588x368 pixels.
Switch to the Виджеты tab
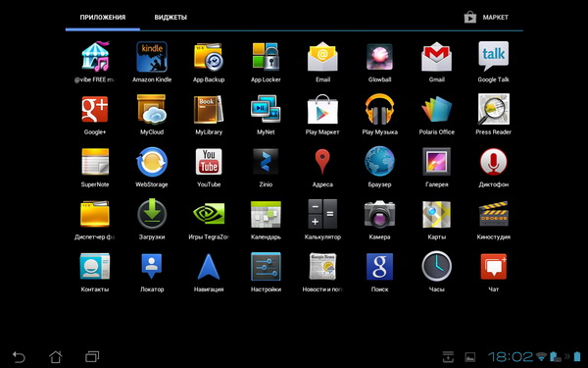coord(171,18)
